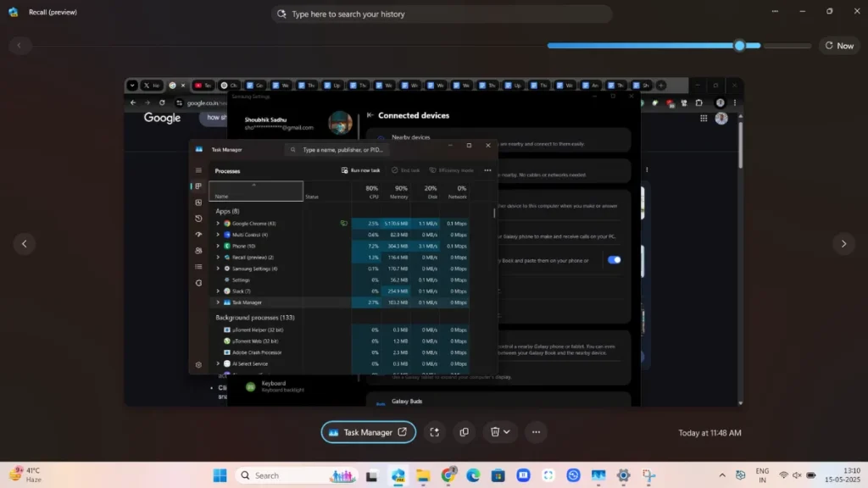The width and height of the screenshot is (868, 488).
Task: Click the Name column header
Action: click(x=256, y=191)
